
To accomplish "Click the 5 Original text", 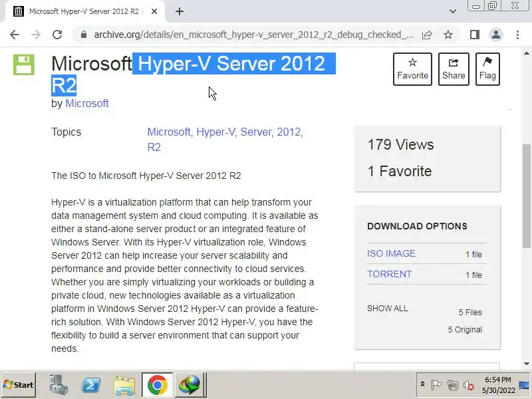I will [x=465, y=330].
